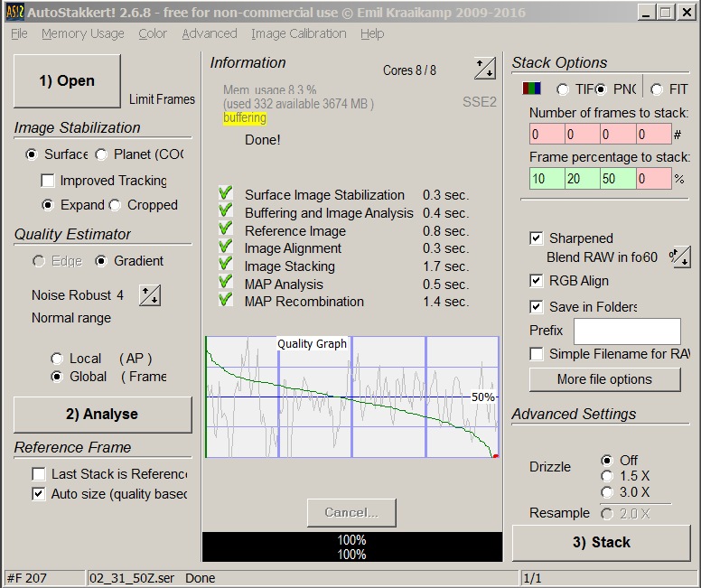This screenshot has height=588, width=701.
Task: Select the Gradient quality estimator
Action: click(101, 261)
